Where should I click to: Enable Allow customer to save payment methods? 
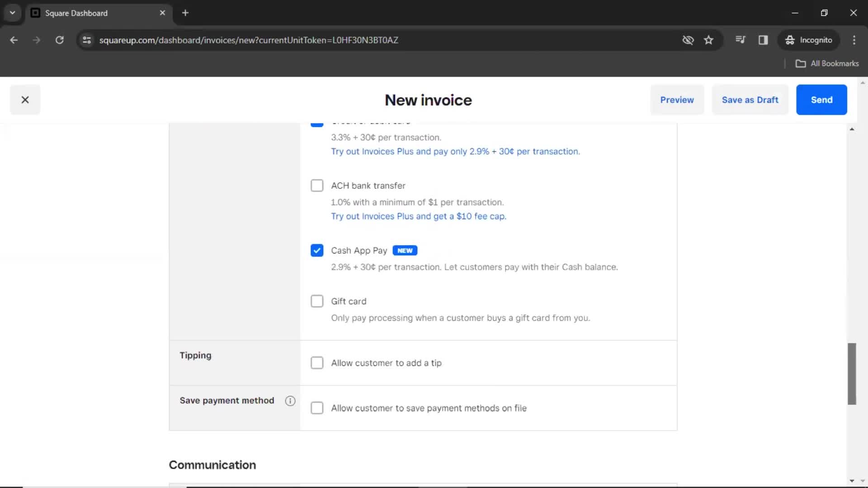(x=317, y=408)
